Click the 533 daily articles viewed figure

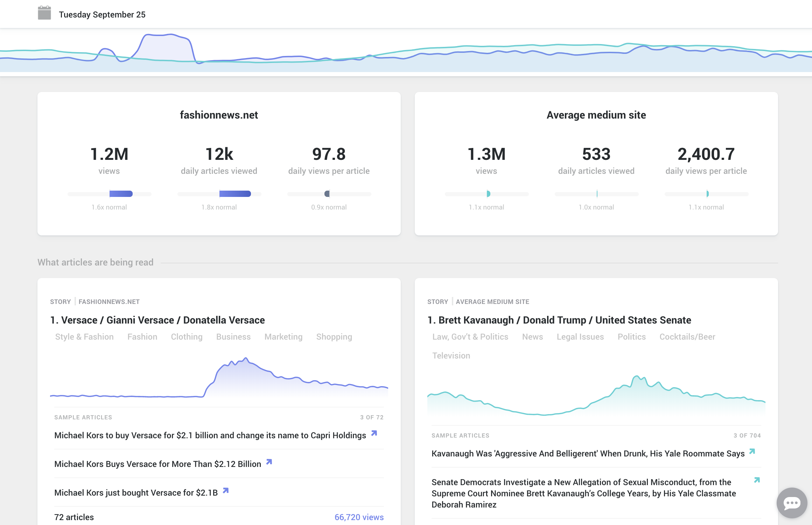(x=596, y=154)
